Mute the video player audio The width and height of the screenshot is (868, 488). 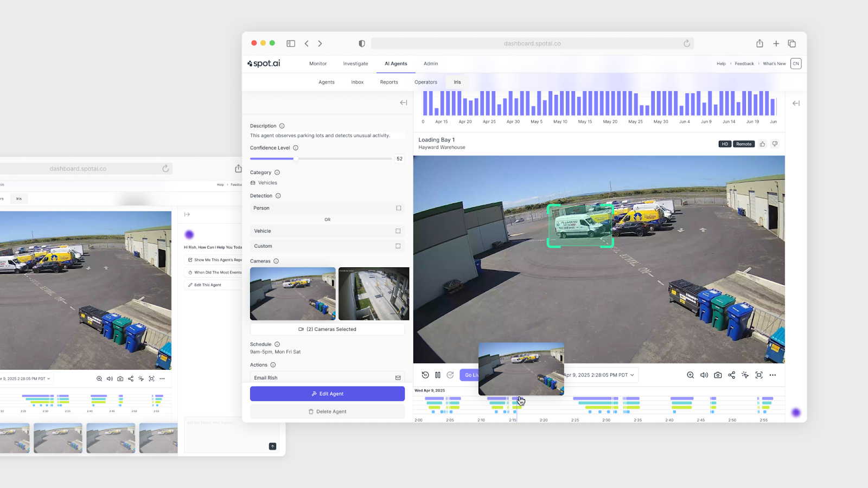click(704, 375)
